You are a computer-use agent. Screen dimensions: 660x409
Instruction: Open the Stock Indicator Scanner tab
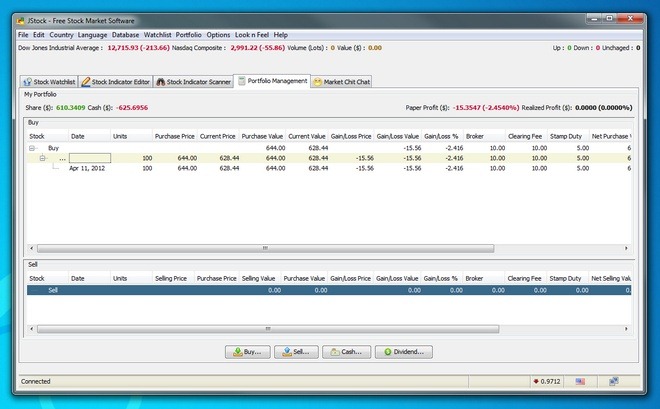tap(194, 82)
